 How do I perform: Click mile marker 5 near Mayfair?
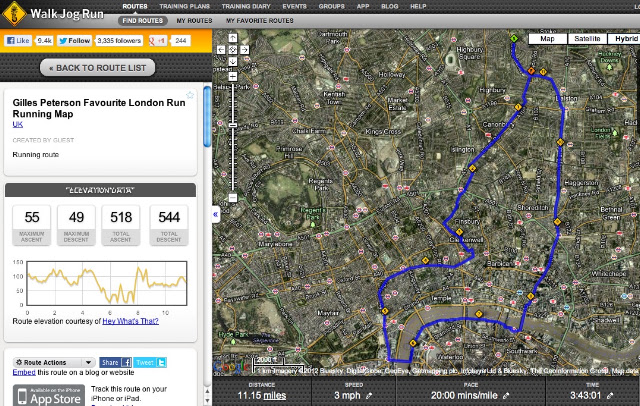(x=384, y=311)
